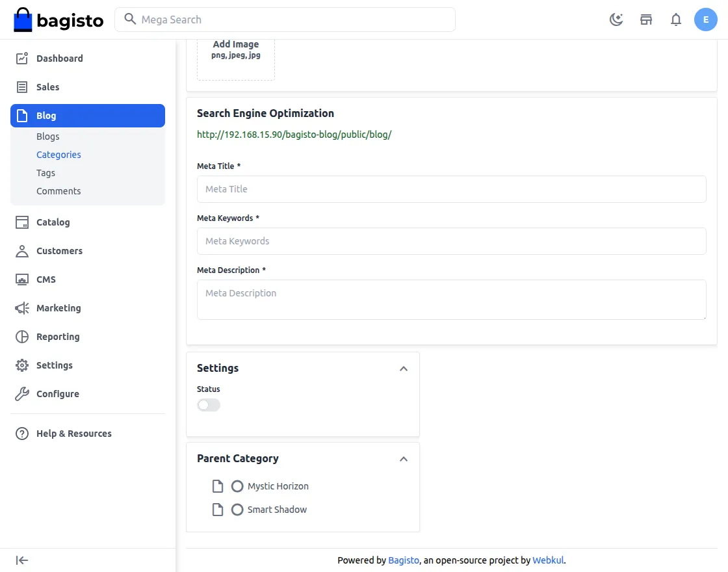728x572 pixels.
Task: Open Configure wrench icon
Action: (x=22, y=394)
